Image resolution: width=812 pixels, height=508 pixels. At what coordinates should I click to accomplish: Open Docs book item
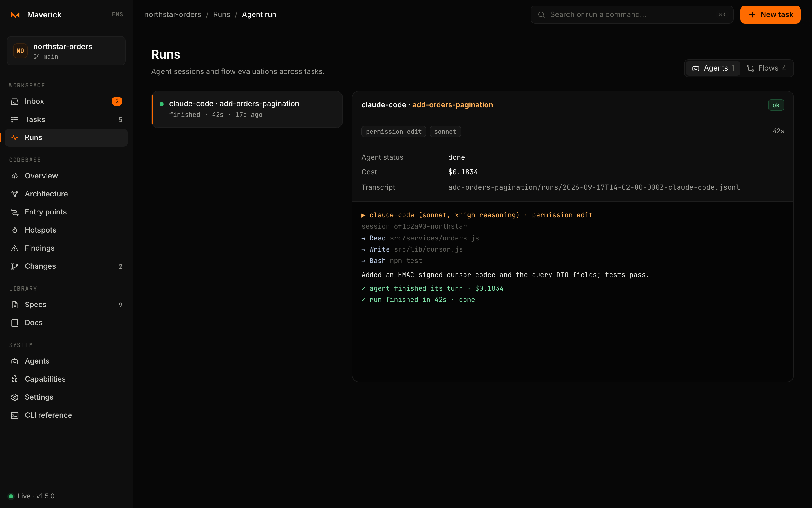coord(66,323)
